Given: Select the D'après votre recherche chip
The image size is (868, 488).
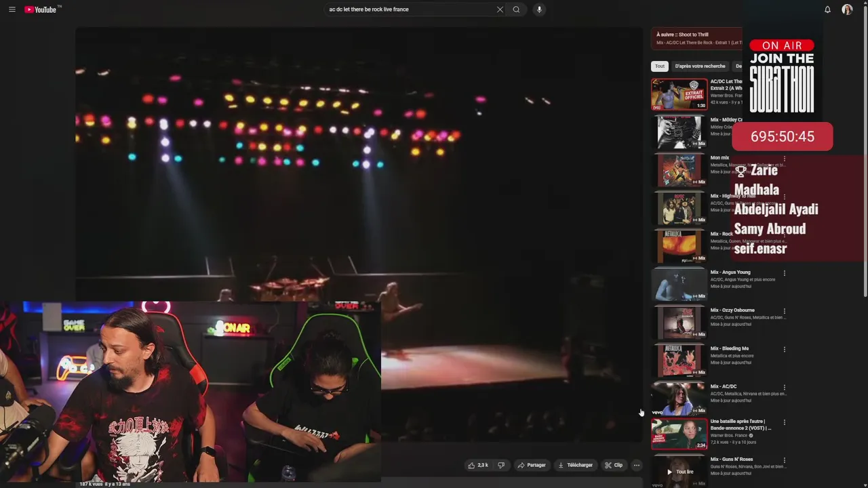Looking at the screenshot, I should tap(700, 66).
